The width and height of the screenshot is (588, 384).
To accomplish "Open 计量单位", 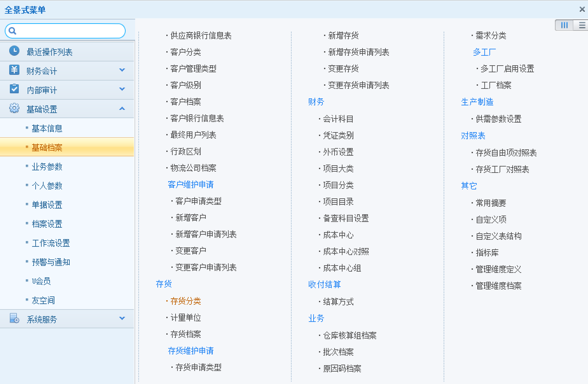I will click(x=186, y=317).
